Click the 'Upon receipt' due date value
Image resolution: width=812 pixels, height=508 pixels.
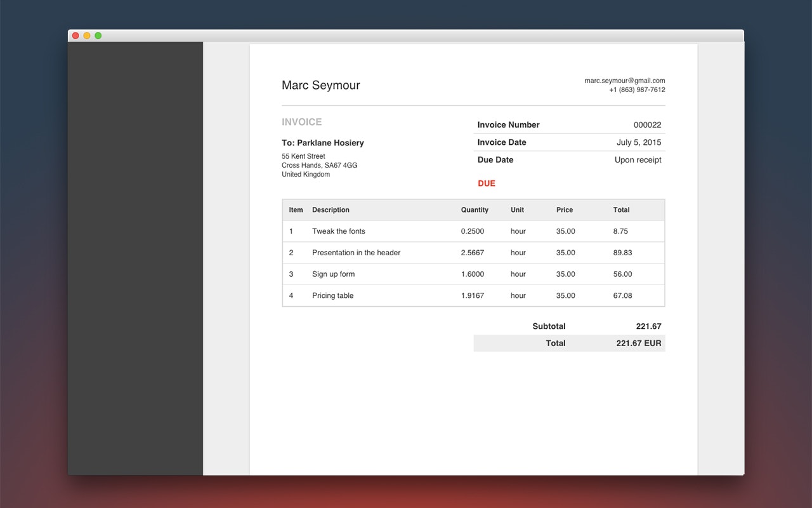click(638, 160)
